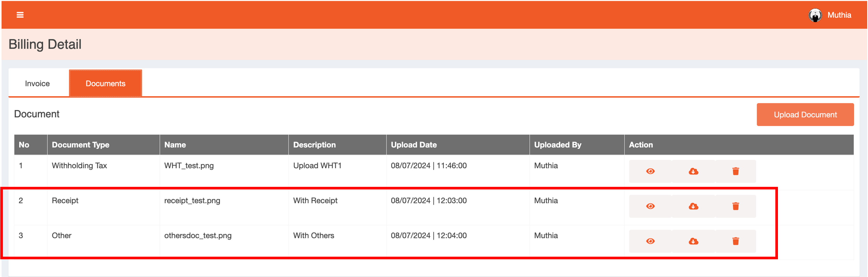Viewport: 868px width, 277px height.
Task: Switch to the Invoice tab
Action: 37,84
